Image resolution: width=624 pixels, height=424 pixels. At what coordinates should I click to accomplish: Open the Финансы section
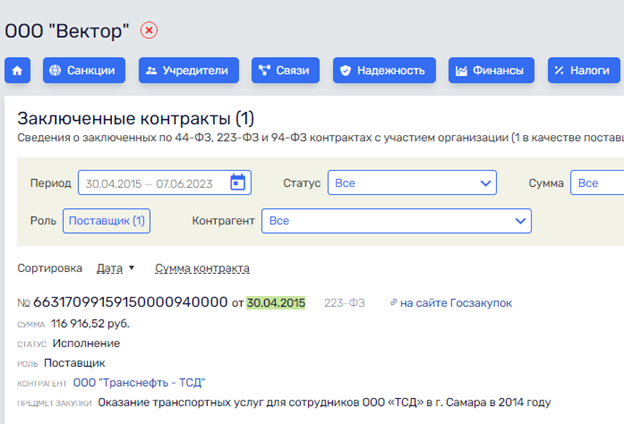click(491, 70)
